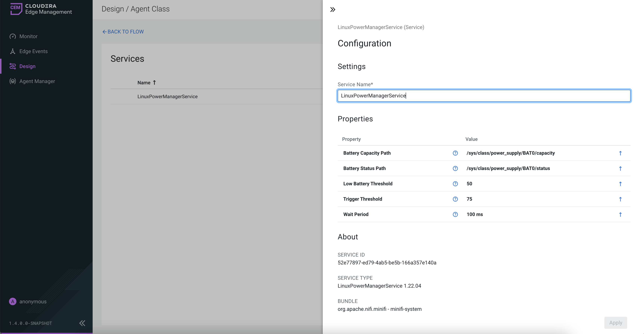This screenshot has height=334, width=644.
Task: Go to Agent Manager
Action: pos(37,81)
